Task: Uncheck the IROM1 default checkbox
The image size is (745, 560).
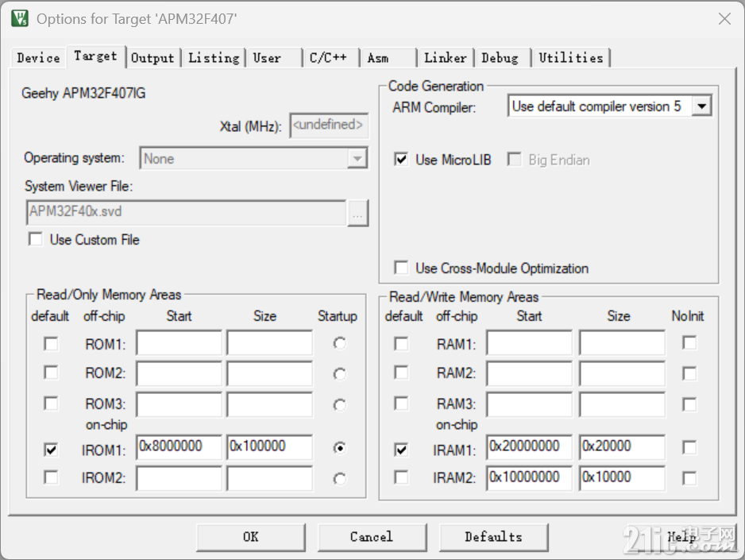Action: (x=51, y=450)
